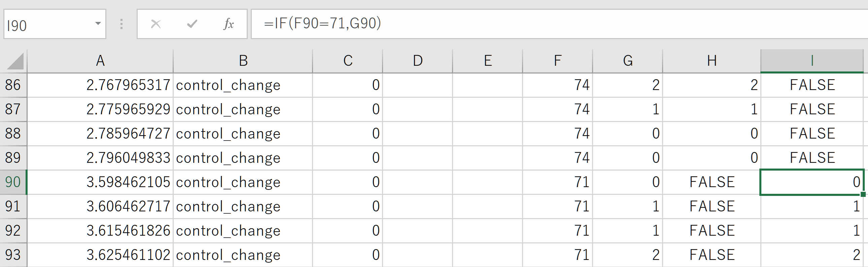868x267 pixels.
Task: Click inside the Name Box showing I90
Action: pos(47,25)
